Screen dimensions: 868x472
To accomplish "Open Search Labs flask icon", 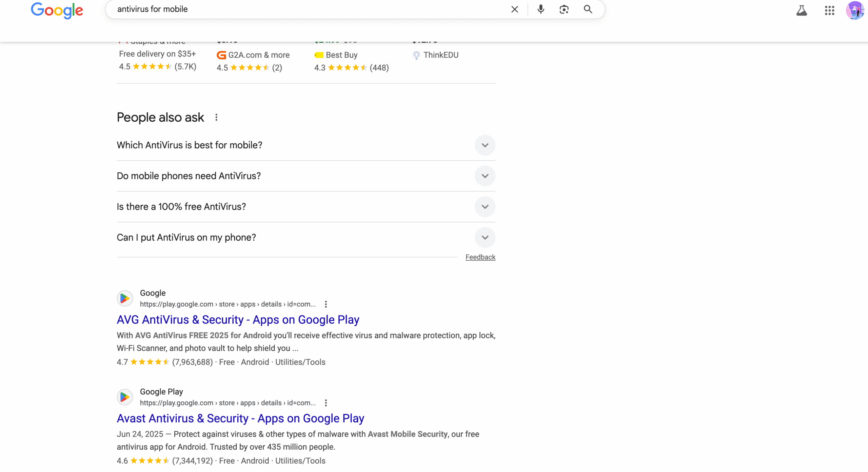I will pyautogui.click(x=802, y=11).
